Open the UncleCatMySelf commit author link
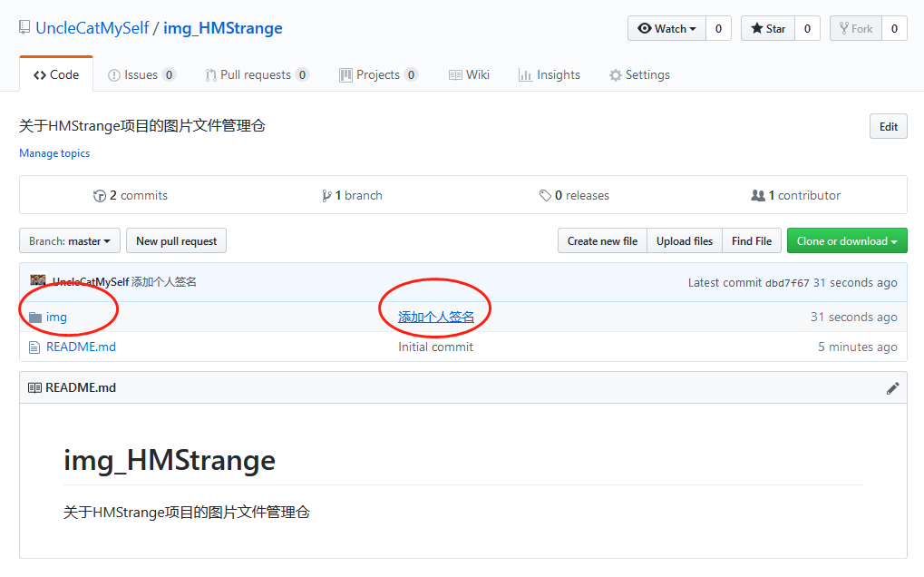 91,282
